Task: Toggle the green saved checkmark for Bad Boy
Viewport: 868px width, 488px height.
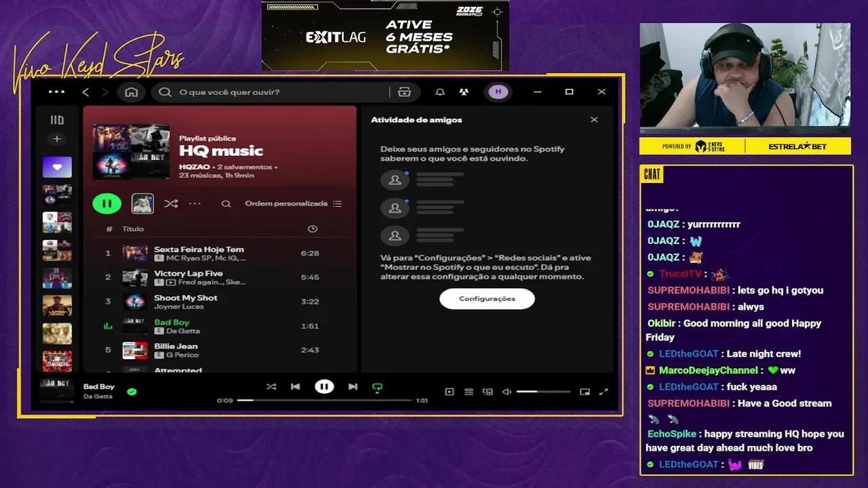Action: pos(132,392)
